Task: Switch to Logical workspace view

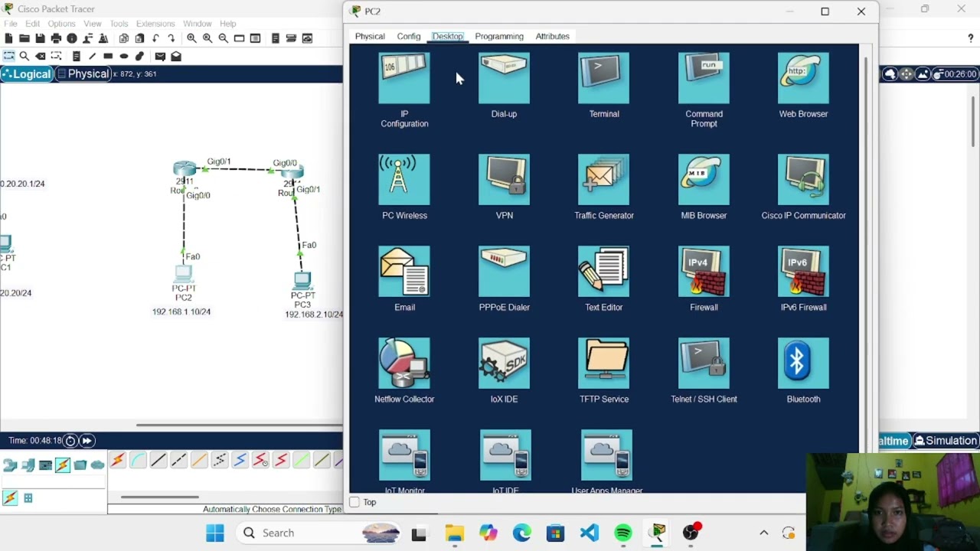Action: tap(27, 73)
